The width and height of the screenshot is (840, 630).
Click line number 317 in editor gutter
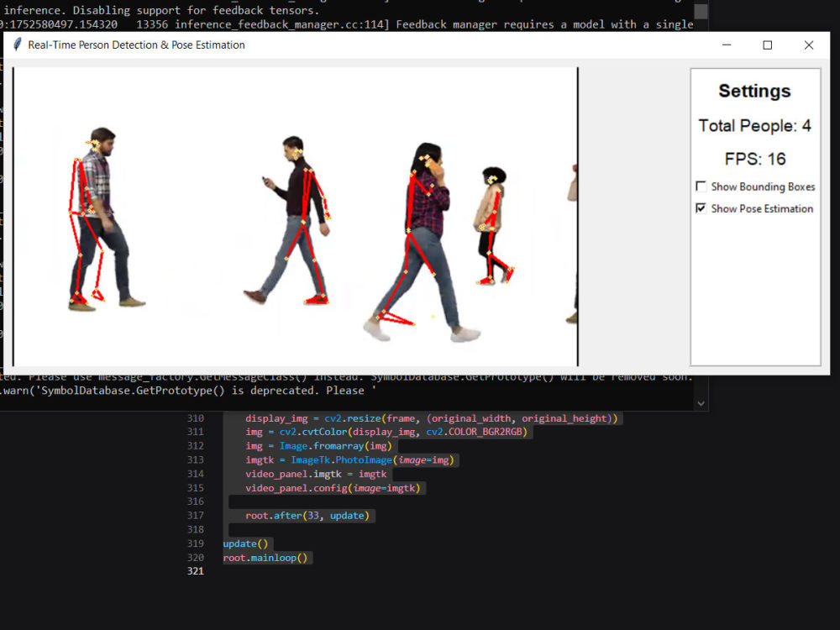pos(195,516)
